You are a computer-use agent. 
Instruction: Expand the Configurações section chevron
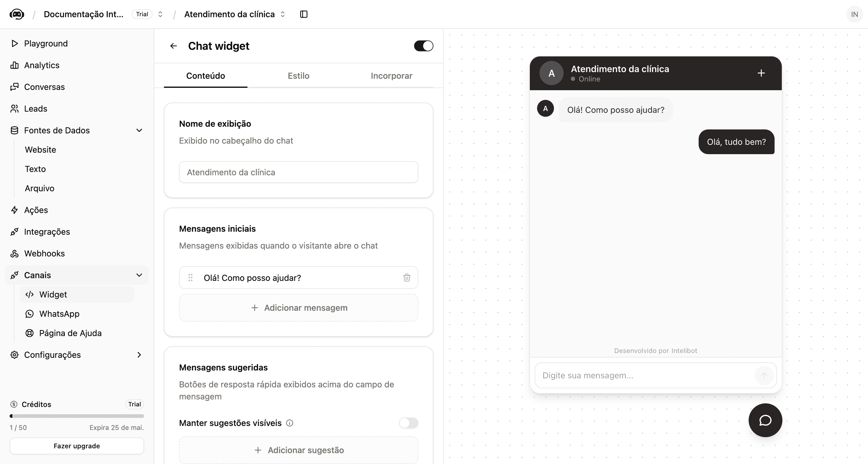point(139,355)
